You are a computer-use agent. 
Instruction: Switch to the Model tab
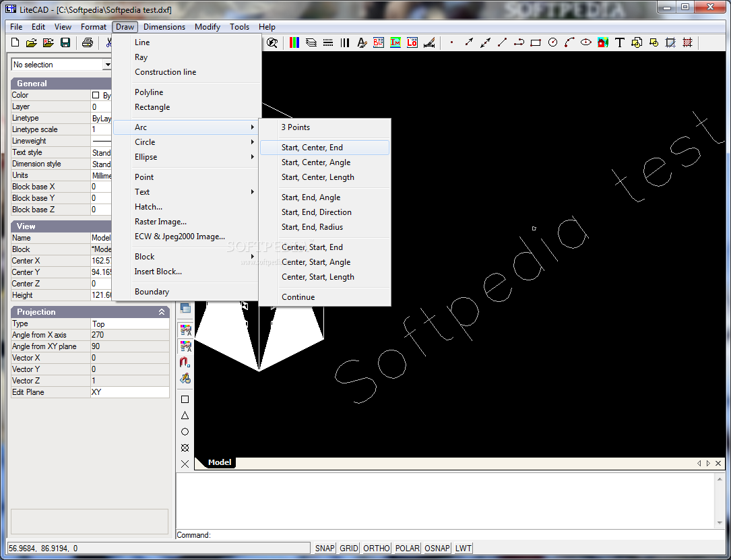220,462
